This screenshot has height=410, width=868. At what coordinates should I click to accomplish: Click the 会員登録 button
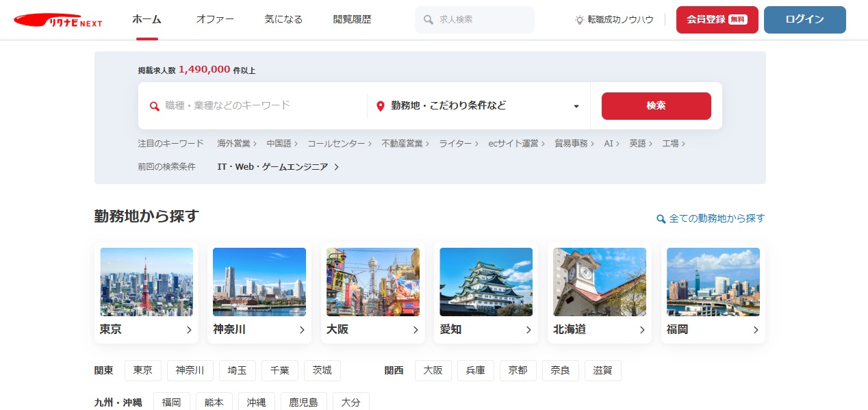717,20
